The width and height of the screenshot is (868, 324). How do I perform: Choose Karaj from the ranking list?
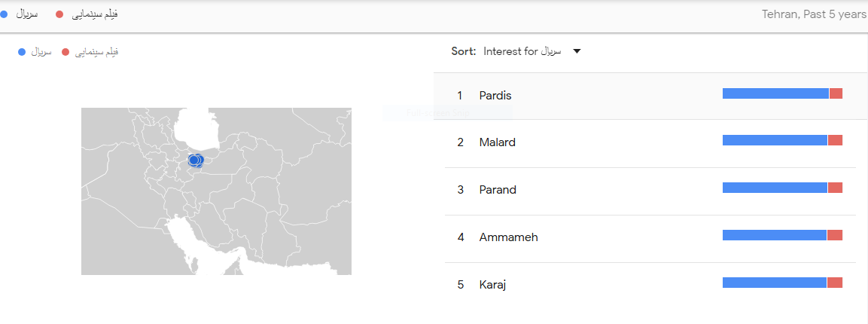[x=492, y=285]
